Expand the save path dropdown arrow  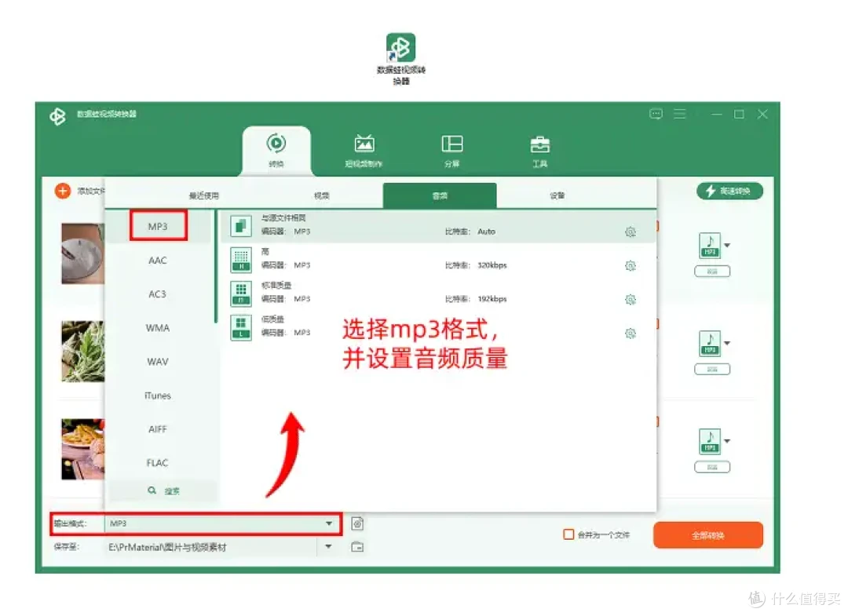point(328,547)
